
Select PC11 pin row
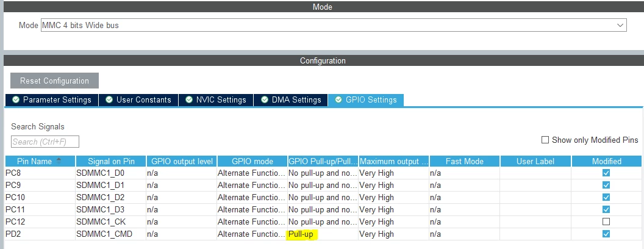[323, 209]
